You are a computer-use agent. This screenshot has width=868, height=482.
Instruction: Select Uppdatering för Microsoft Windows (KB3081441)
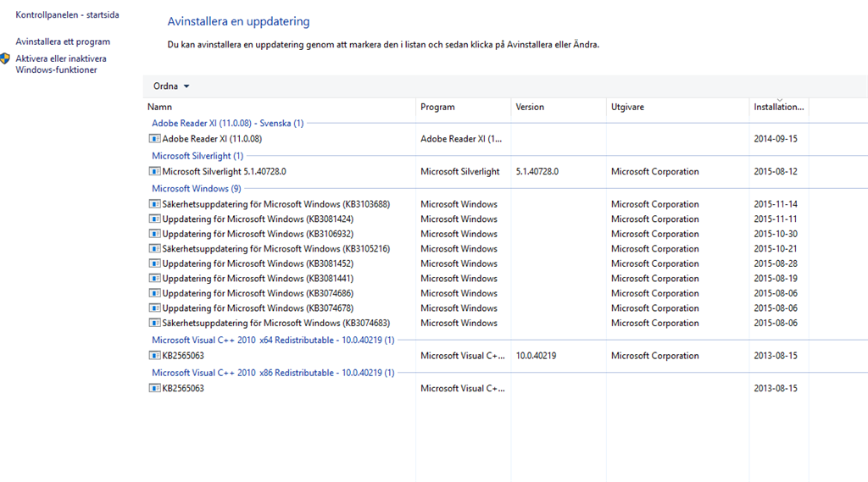[x=258, y=279]
